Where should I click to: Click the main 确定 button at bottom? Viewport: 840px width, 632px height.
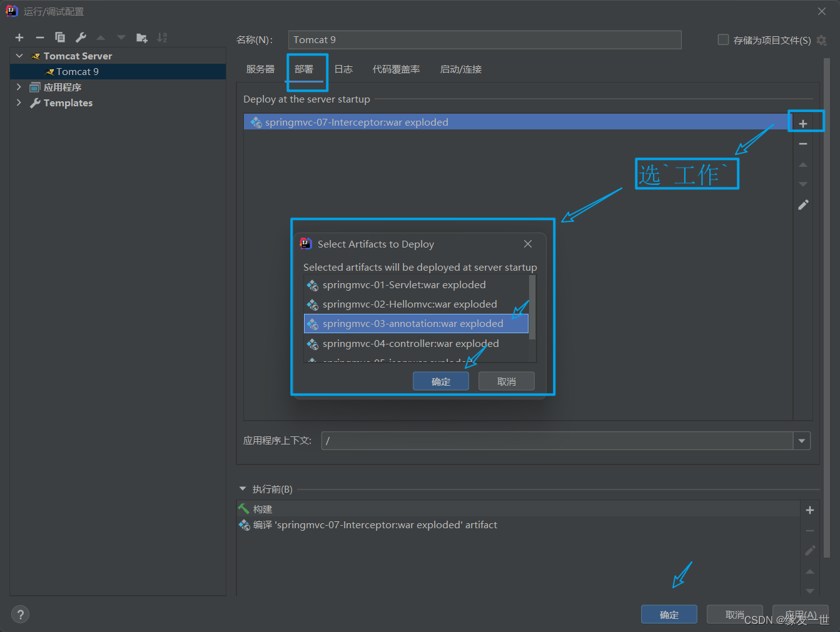[669, 614]
